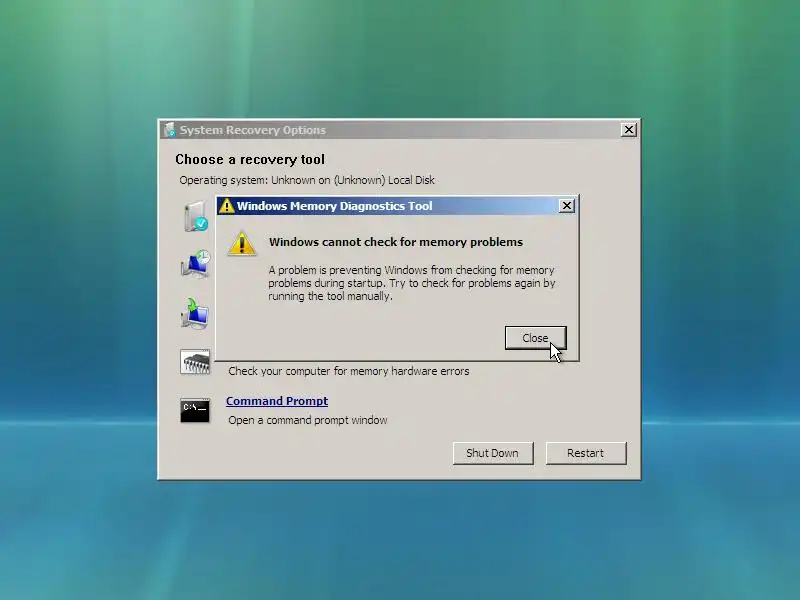The image size is (800, 600).
Task: Click the Command Prompt black console icon
Action: click(195, 410)
